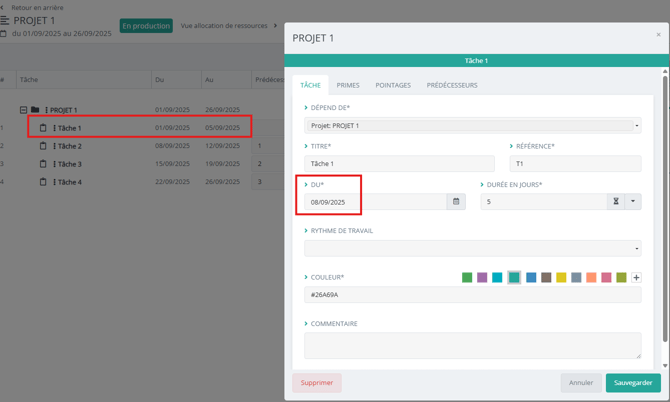
Task: Add a custom color with the plus icon
Action: [x=636, y=278]
